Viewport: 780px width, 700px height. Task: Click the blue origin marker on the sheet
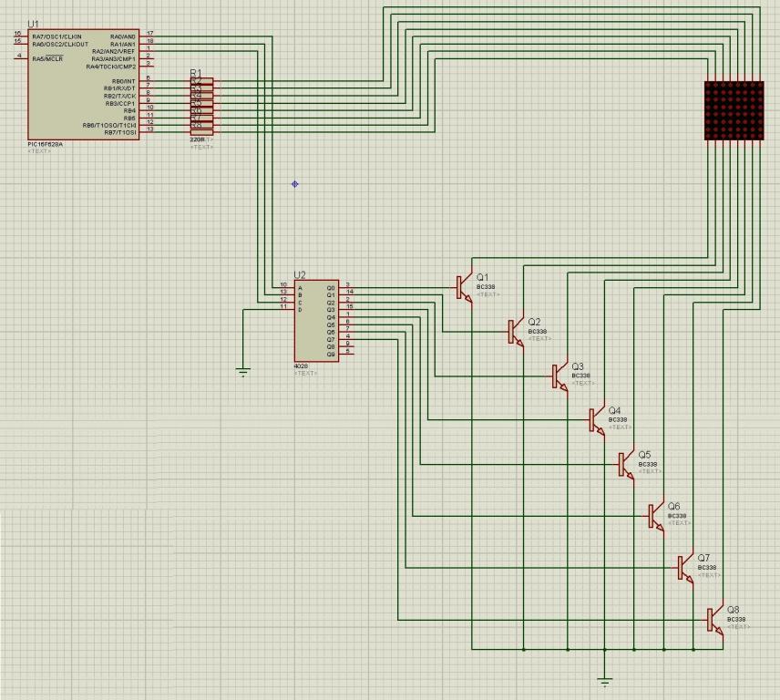click(294, 184)
